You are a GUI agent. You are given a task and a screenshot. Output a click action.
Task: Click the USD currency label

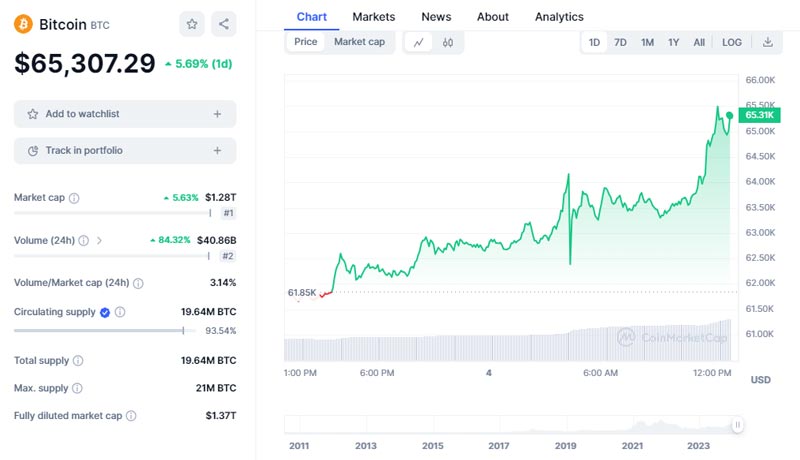(x=760, y=380)
